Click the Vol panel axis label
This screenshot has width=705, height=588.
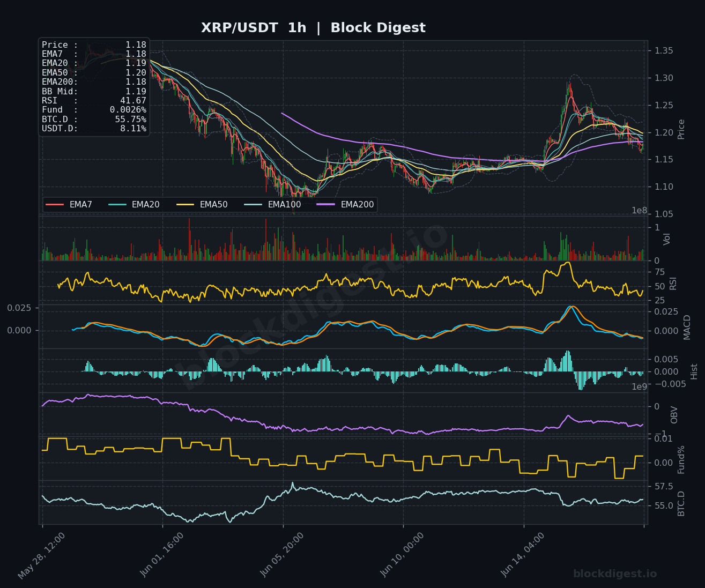coord(667,239)
